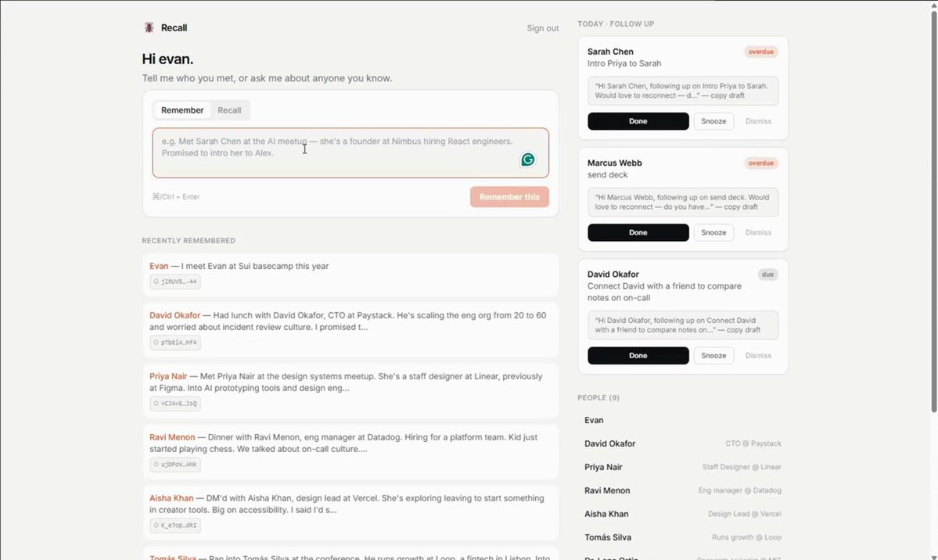Select Aisha Khan in the People list
938x560 pixels.
682,513
